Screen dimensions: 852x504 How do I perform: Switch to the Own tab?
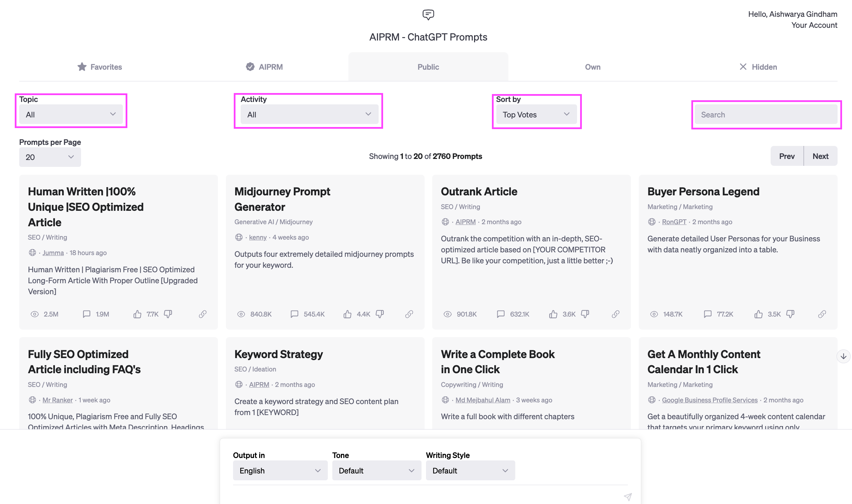coord(592,67)
